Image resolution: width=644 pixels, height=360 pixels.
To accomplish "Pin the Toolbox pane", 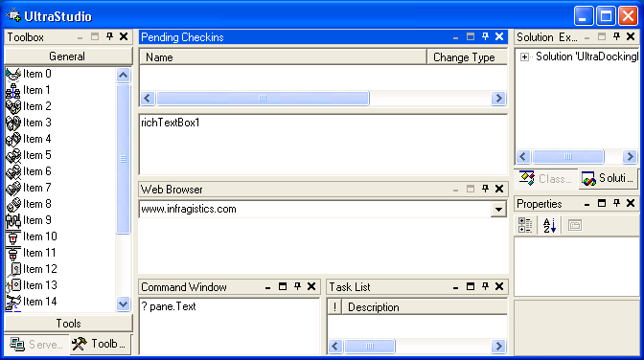I will tap(109, 36).
